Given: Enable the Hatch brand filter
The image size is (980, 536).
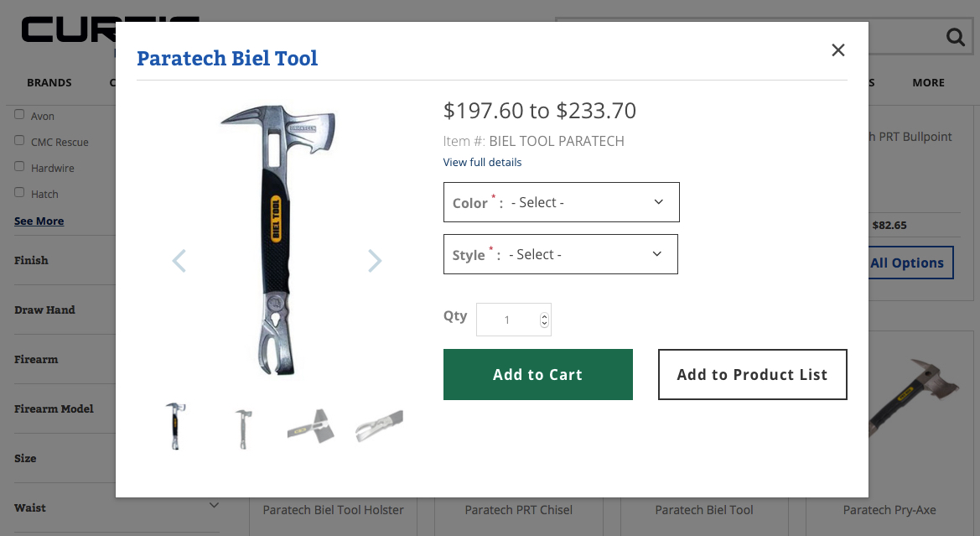Looking at the screenshot, I should 19,193.
